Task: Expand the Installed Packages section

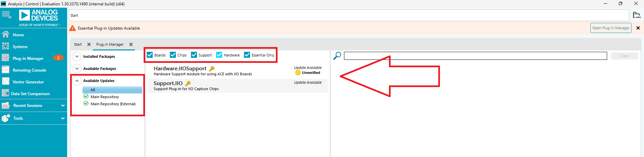Action: coord(77,56)
